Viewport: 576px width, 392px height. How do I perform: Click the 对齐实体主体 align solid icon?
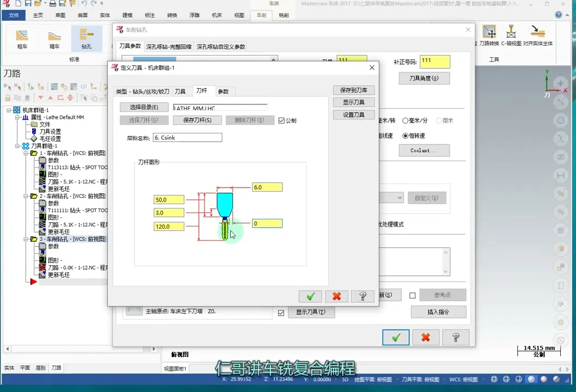[537, 35]
